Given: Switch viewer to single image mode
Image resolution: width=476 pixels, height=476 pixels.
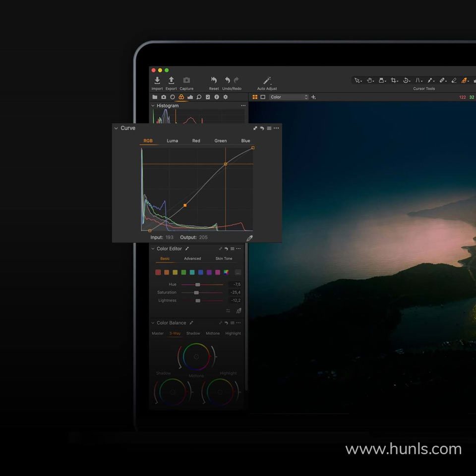Looking at the screenshot, I should coord(263,97).
